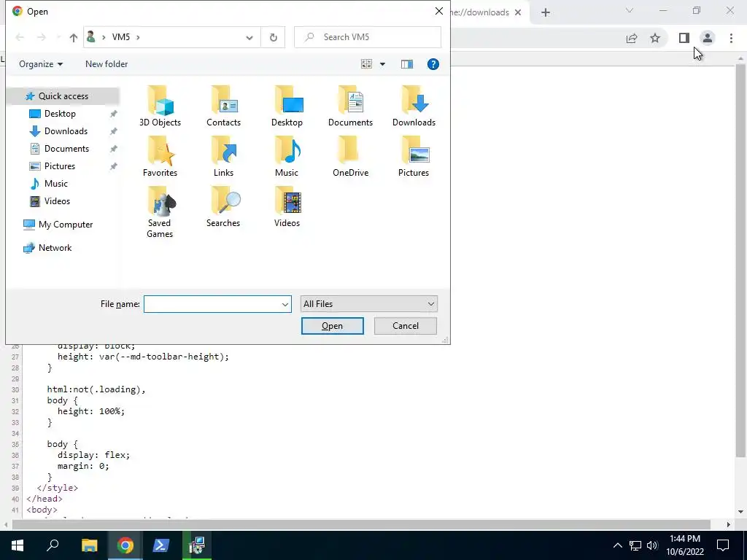Open the All Files type dropdown
This screenshot has width=747, height=560.
[x=368, y=304]
